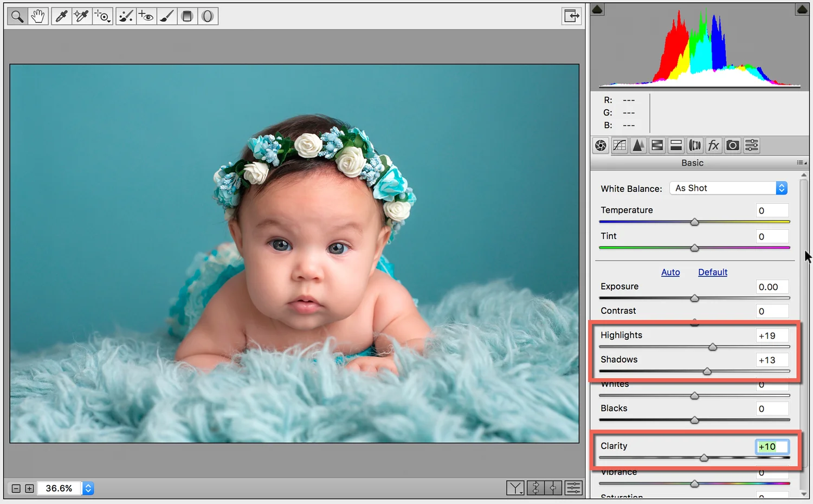Screen dimensions: 813x504
Task: Toggle the highlight clipping warning on histogram
Action: click(802, 9)
